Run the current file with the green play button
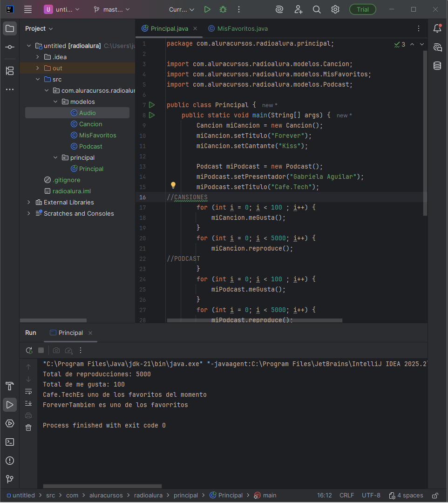Screen dimensions: 448x503 [207, 9]
